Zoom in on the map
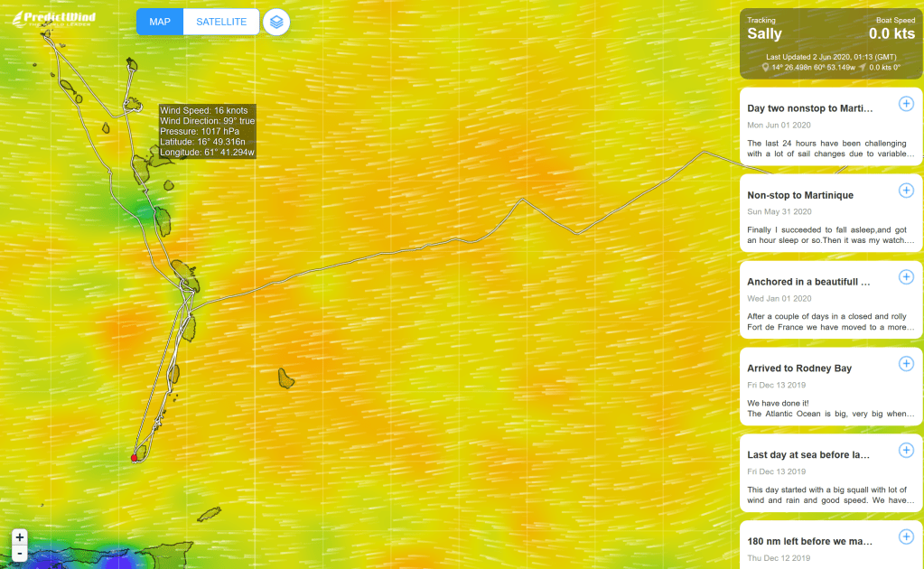This screenshot has width=924, height=569. click(x=20, y=536)
